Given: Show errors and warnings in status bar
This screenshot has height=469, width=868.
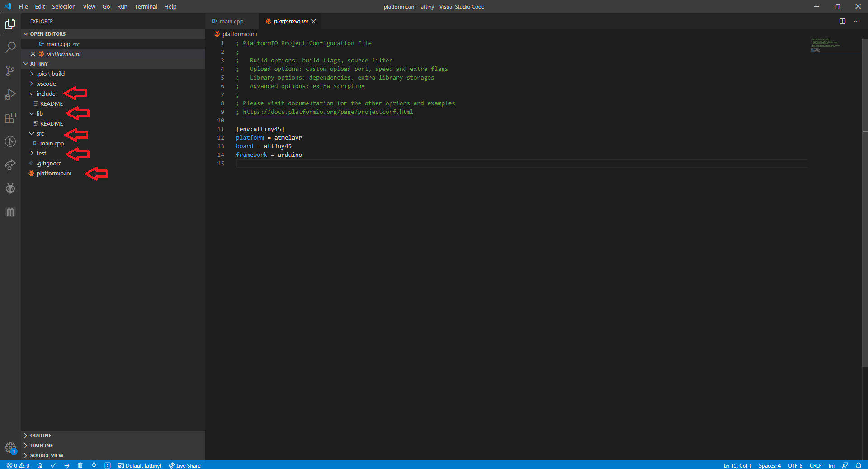Looking at the screenshot, I should (18, 465).
